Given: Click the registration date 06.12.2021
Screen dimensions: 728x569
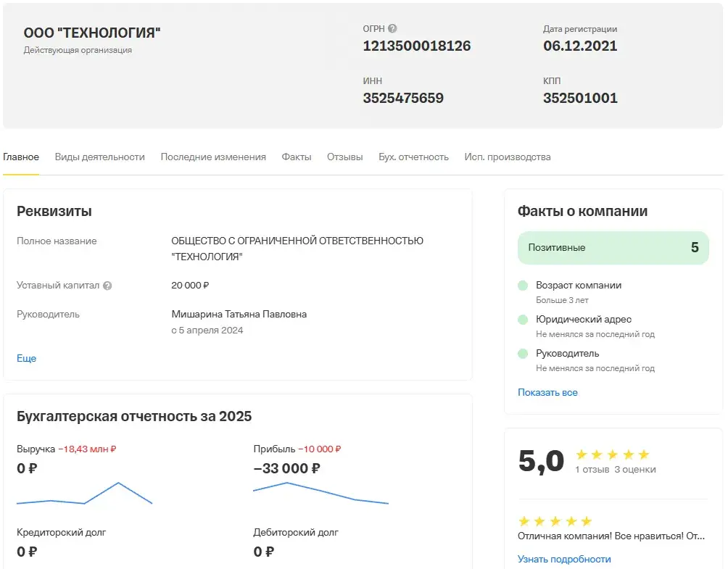Looking at the screenshot, I should (x=580, y=46).
